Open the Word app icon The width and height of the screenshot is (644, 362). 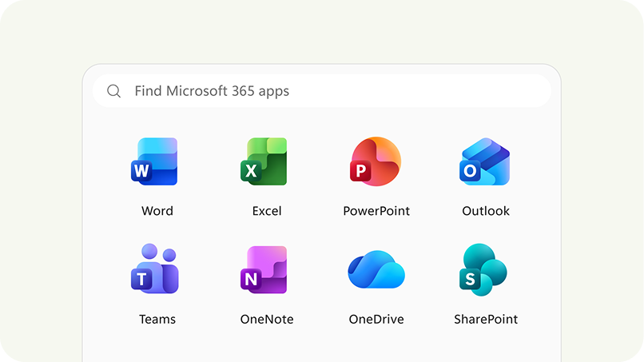[x=154, y=161]
